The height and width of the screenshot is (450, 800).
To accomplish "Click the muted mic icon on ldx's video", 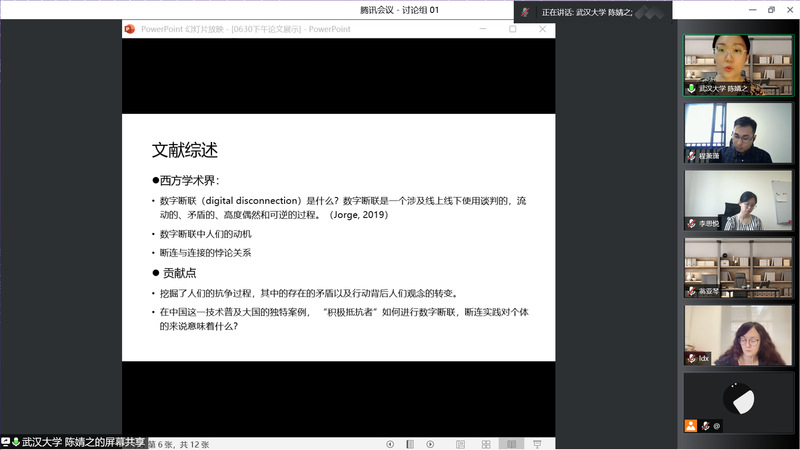I will point(690,358).
